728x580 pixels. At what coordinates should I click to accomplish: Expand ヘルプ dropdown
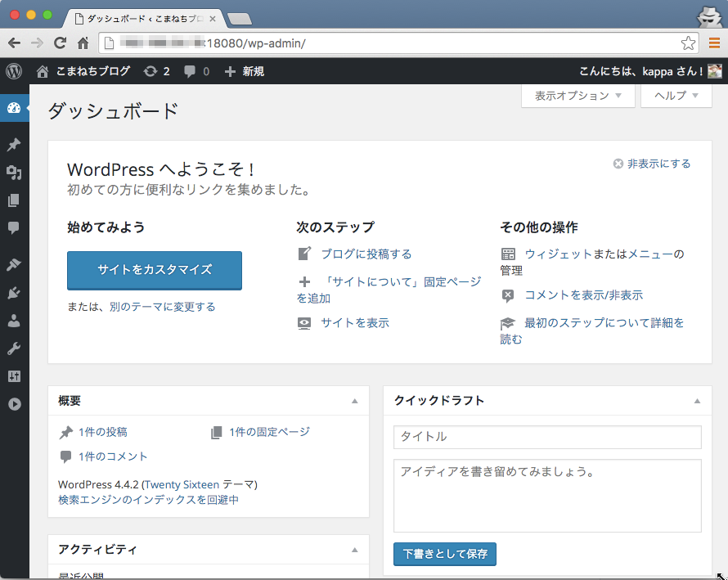[x=676, y=96]
